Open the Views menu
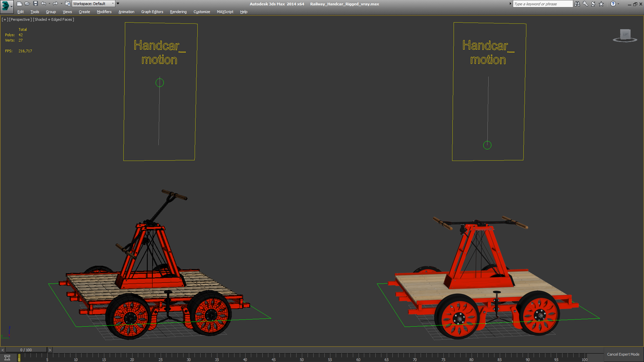Screen dimensions: 644x362 tap(67, 12)
